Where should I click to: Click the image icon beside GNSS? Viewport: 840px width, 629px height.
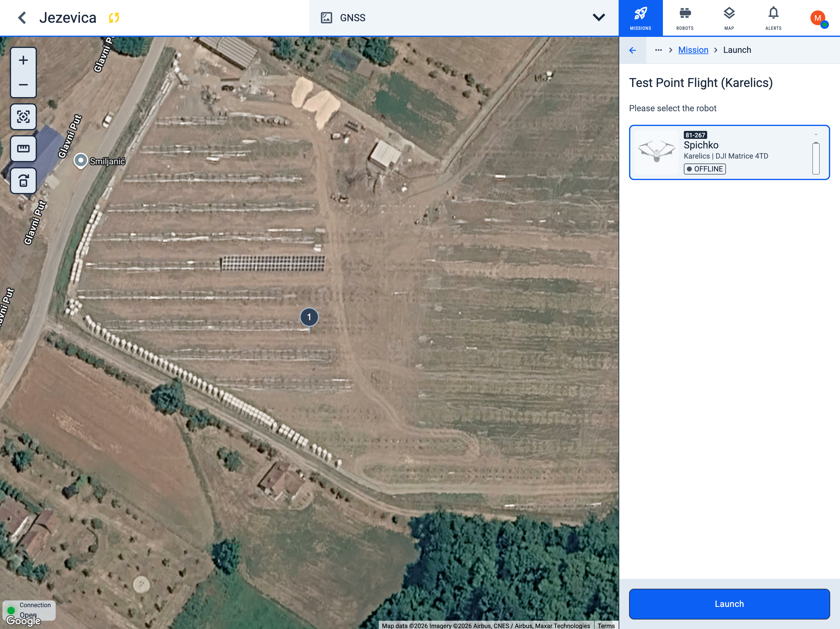326,18
